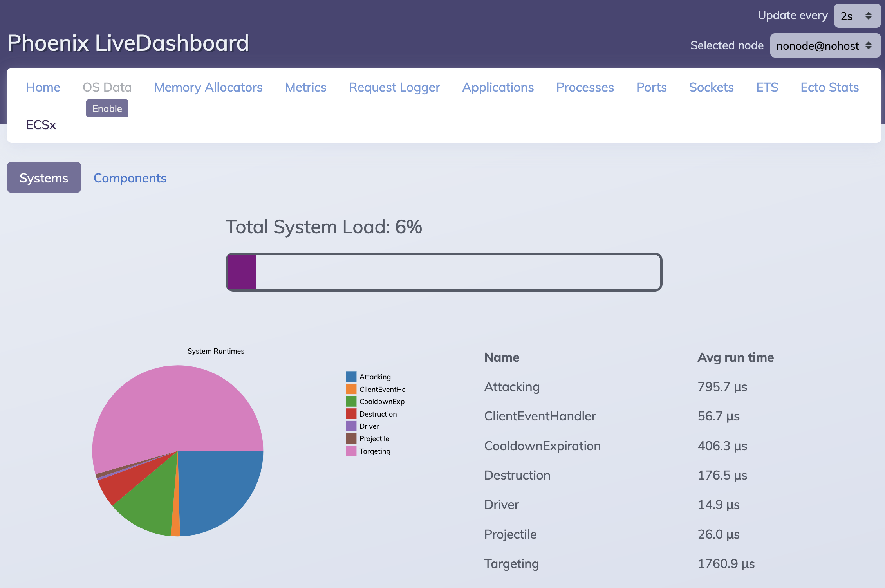Screen dimensions: 885x588
Task: Select the Systems tab
Action: point(44,177)
